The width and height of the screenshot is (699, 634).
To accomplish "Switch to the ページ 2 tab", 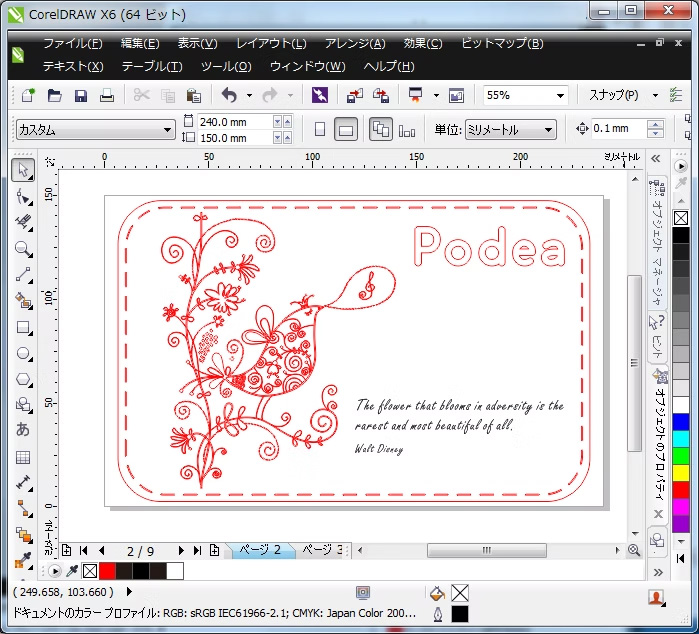I will click(x=263, y=550).
